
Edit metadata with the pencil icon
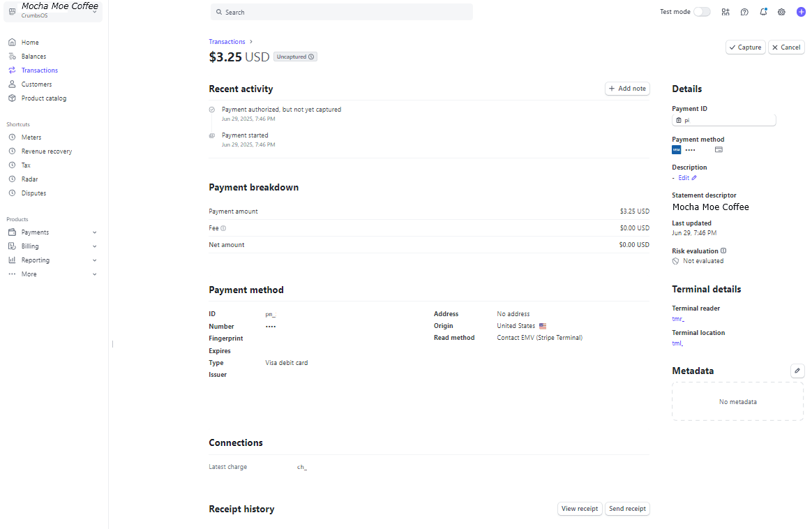[x=797, y=371]
